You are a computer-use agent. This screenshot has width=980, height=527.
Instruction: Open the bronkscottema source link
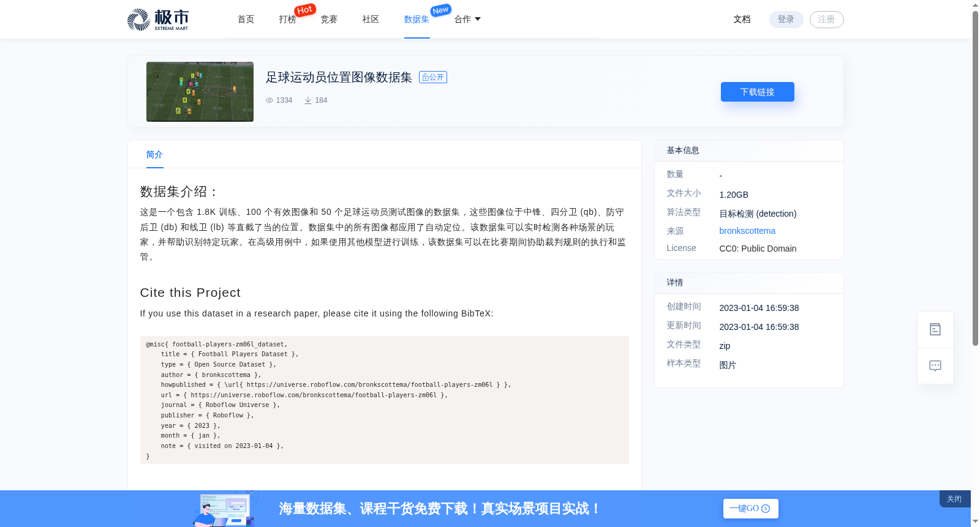click(x=747, y=231)
